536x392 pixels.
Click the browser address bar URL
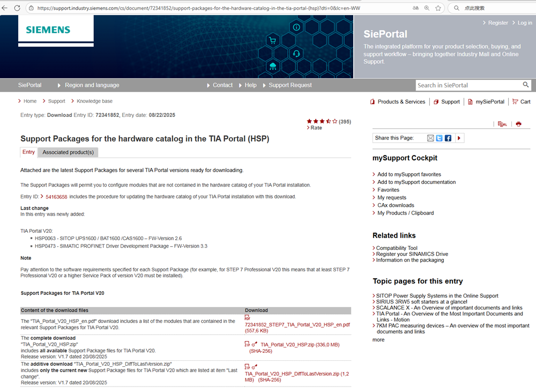click(x=199, y=8)
